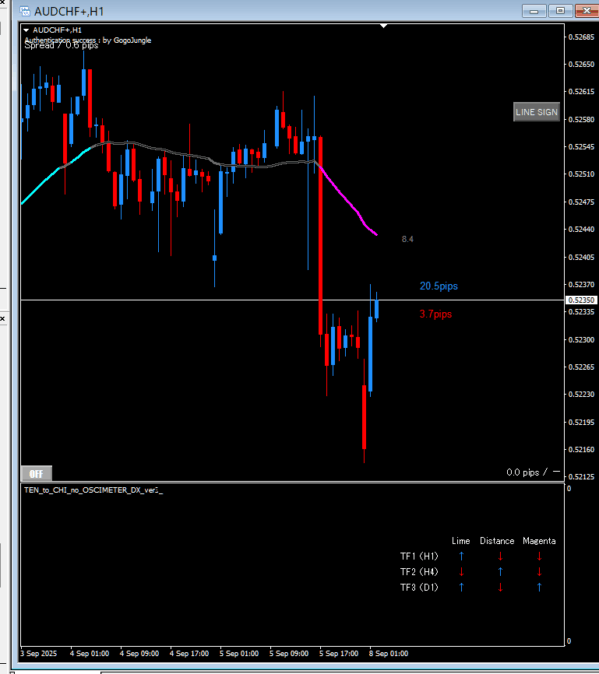Click the 8.4 value label
The image size is (599, 674).
tap(407, 239)
